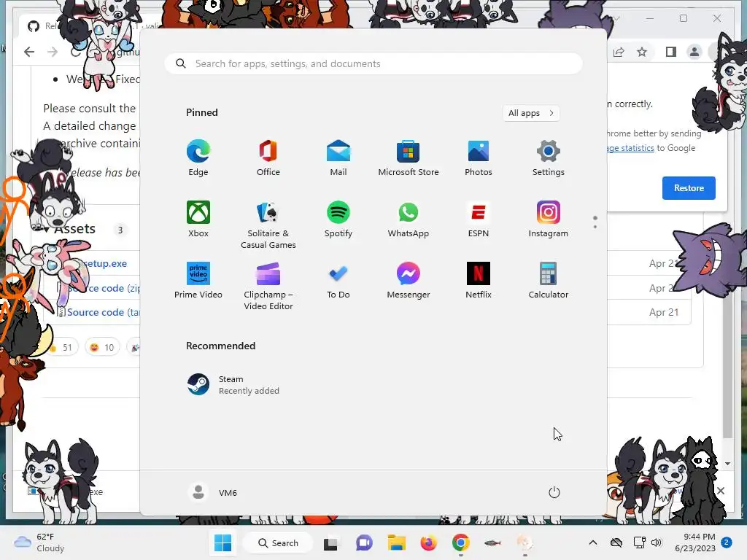Launch Prime Video
The width and height of the screenshot is (747, 560).
pos(198,281)
